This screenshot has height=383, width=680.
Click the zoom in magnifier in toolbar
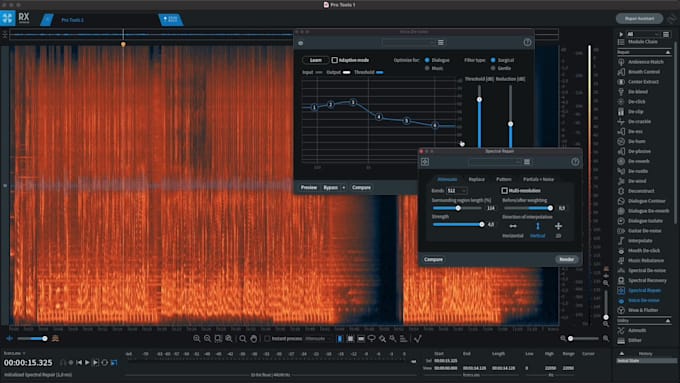[196, 339]
